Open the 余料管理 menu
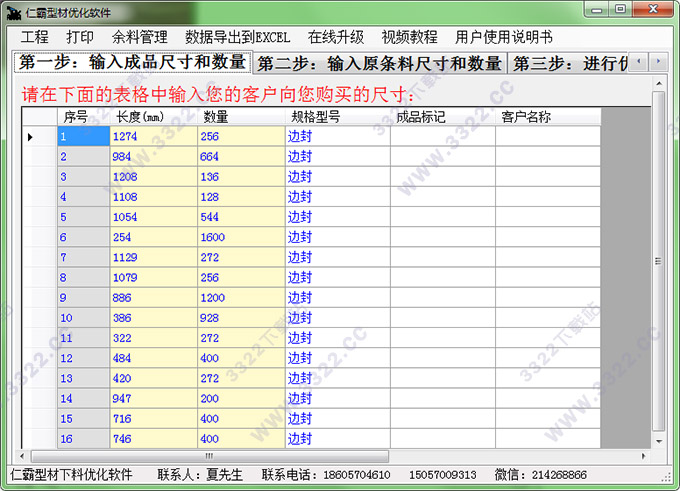The height and width of the screenshot is (491, 680). point(139,37)
